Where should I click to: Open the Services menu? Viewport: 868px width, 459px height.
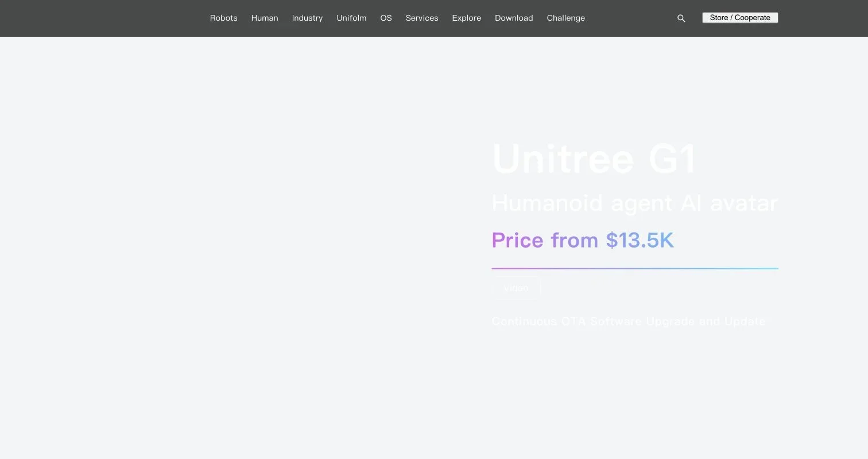click(x=422, y=18)
